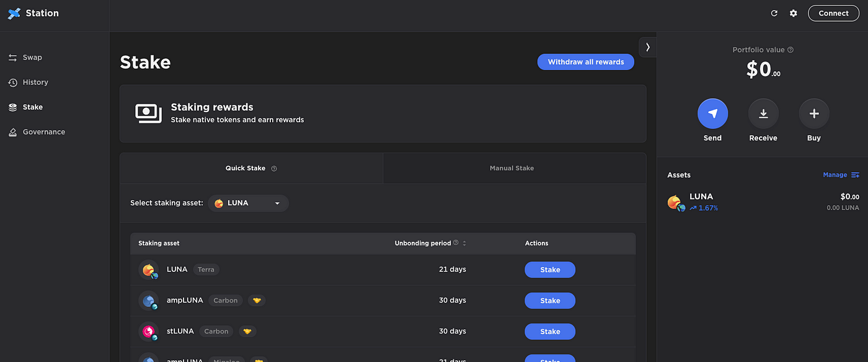Click 21 days for LUNA row
The height and width of the screenshot is (362, 868).
tap(452, 270)
